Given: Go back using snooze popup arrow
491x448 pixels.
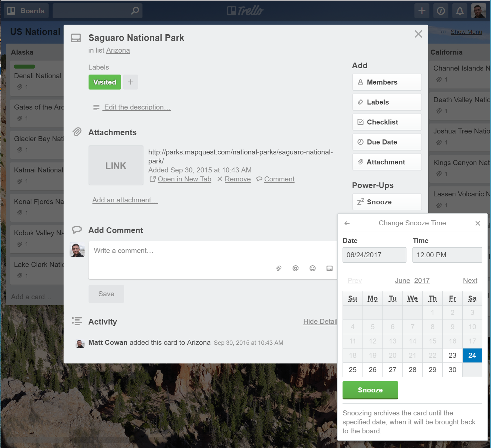Looking at the screenshot, I should [x=347, y=223].
